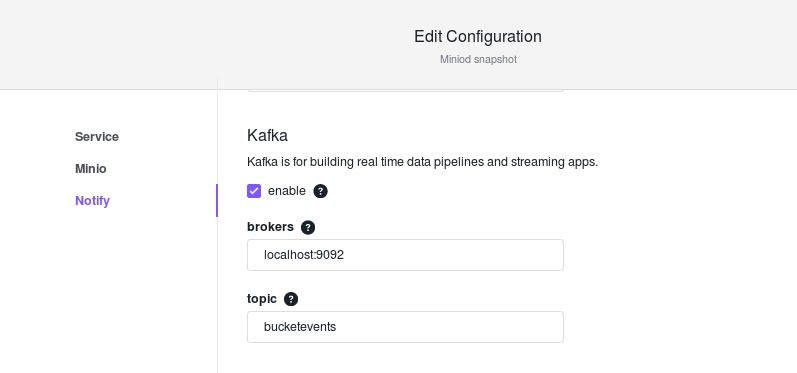This screenshot has width=797, height=373.
Task: Click question mark icon beside topic
Action: pyautogui.click(x=291, y=299)
